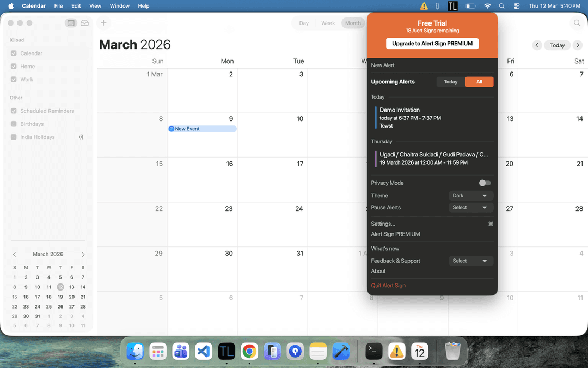Click the TL icon in the menu bar
Screen dimensions: 588x368
click(x=452, y=6)
